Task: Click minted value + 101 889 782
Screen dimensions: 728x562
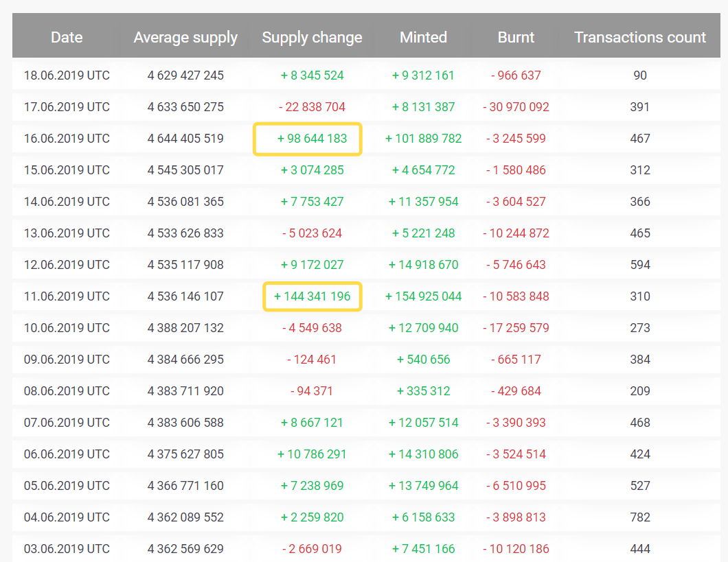Action: 424,138
